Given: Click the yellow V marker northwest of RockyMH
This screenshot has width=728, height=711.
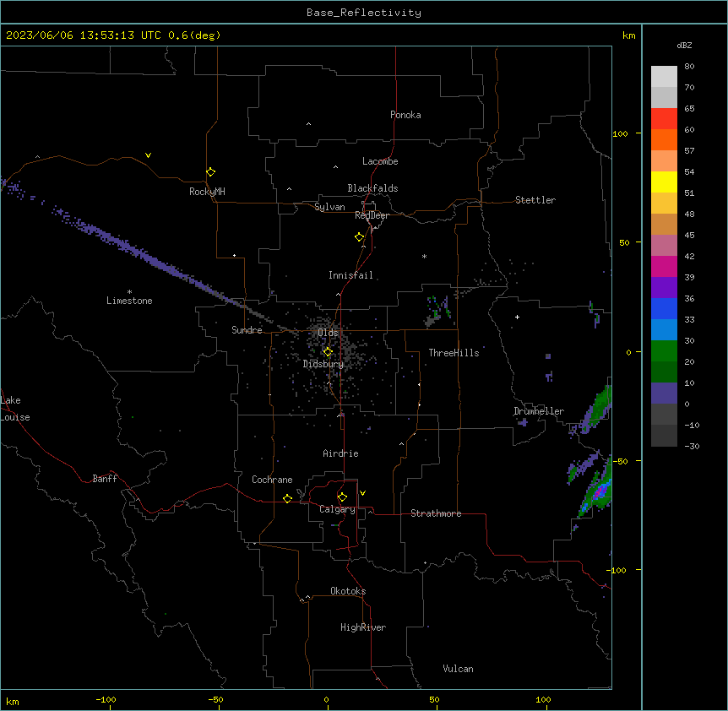Looking at the screenshot, I should [148, 155].
